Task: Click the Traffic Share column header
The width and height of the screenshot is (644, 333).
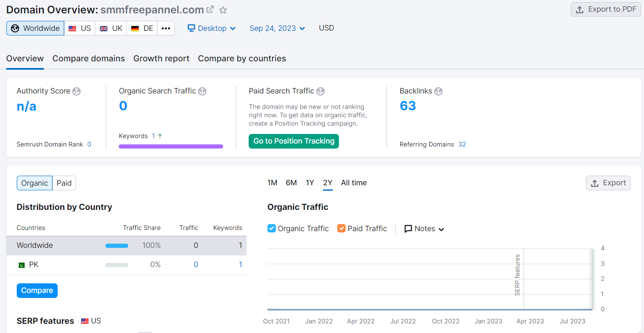Action: 142,228
